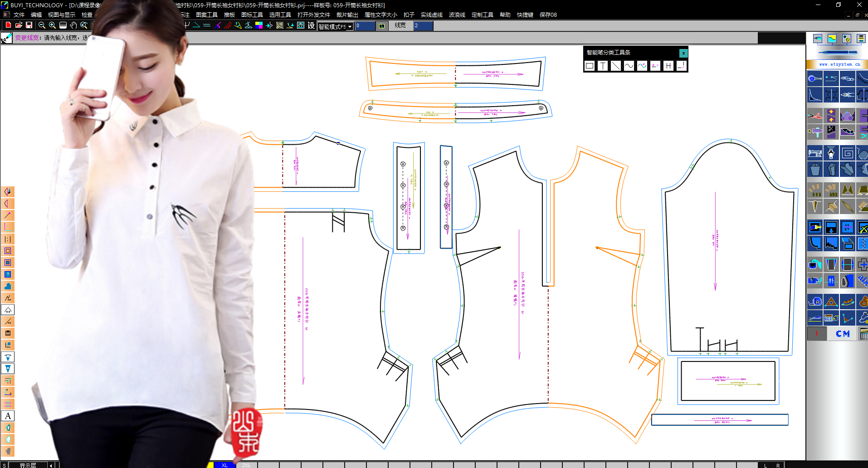
Task: Select the text A tool in left toolbar
Action: (8, 416)
